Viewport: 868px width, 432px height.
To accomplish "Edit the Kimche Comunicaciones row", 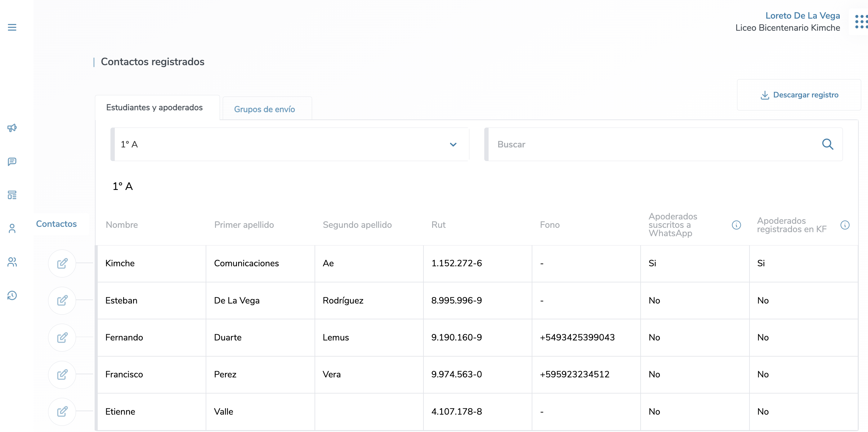I will click(x=62, y=263).
